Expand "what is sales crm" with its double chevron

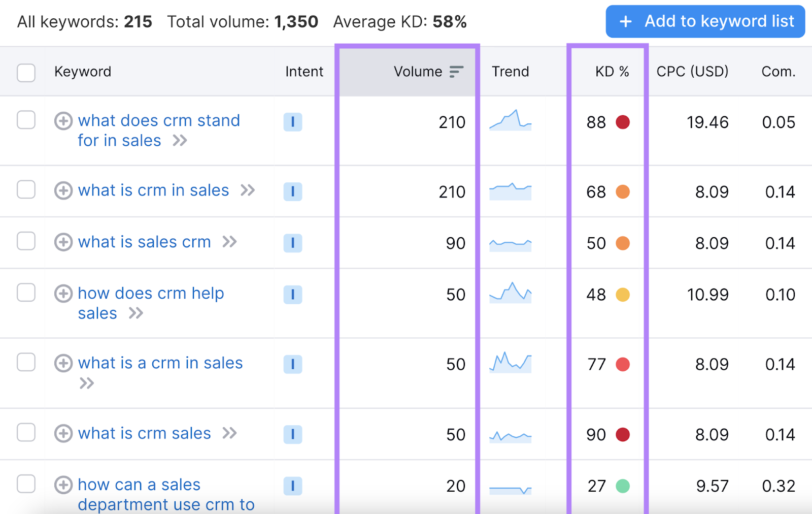229,242
